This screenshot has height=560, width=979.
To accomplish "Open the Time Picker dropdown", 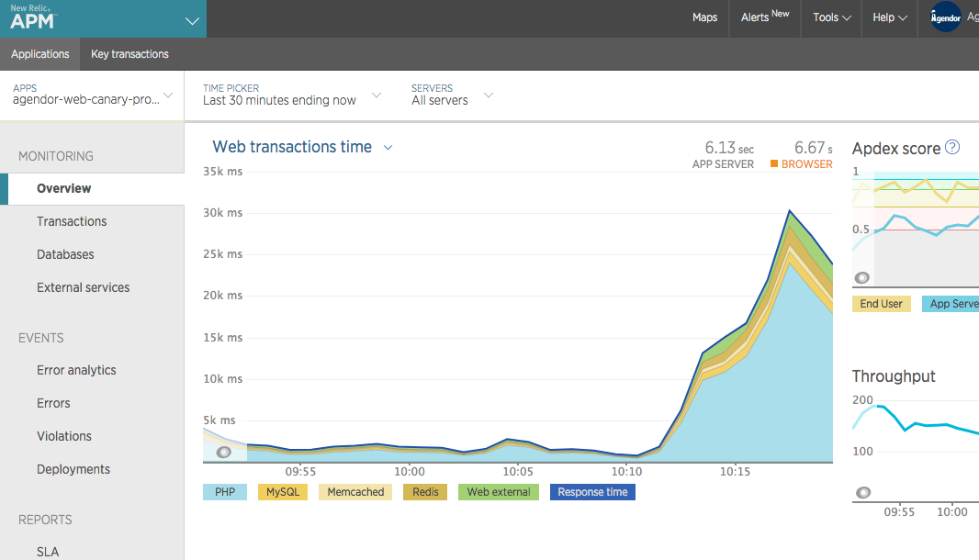I will [x=291, y=95].
